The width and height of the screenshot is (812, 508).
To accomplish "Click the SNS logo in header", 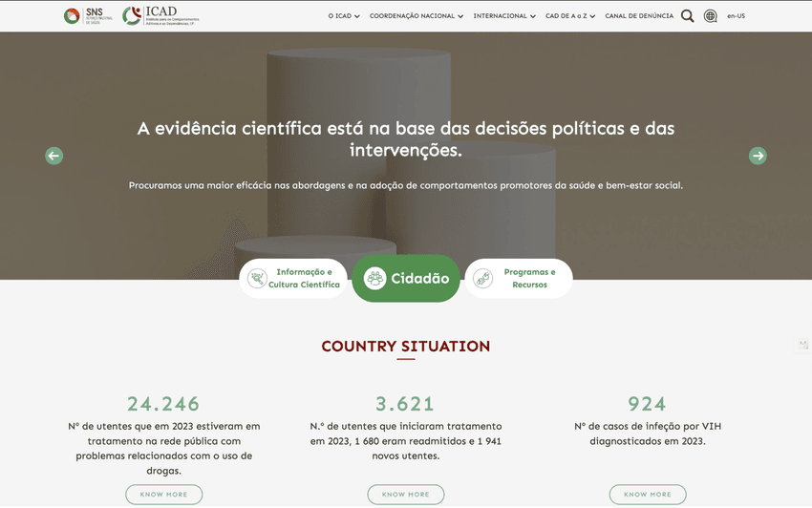I will click(x=88, y=16).
